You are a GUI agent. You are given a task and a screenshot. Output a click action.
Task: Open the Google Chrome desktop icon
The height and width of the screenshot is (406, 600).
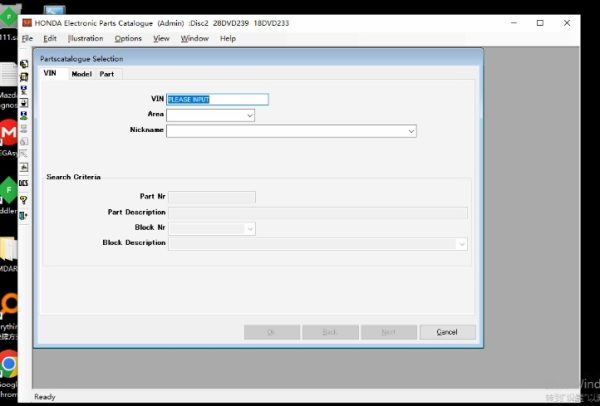click(9, 364)
